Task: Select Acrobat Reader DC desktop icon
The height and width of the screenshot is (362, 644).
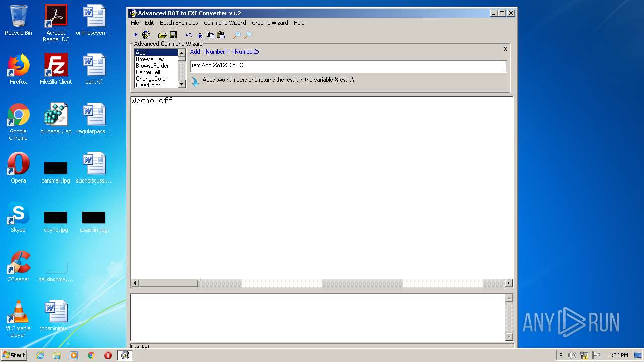Action: point(56,23)
